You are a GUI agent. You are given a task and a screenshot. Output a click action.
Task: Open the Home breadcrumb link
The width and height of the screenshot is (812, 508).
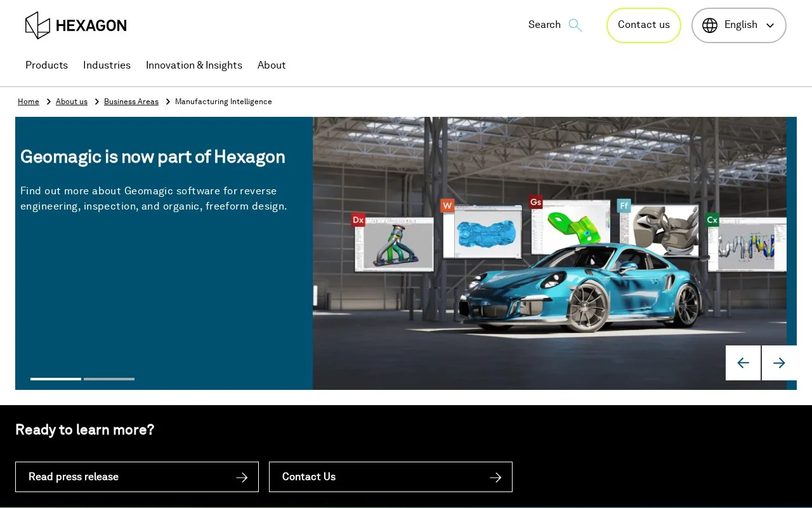coord(29,102)
